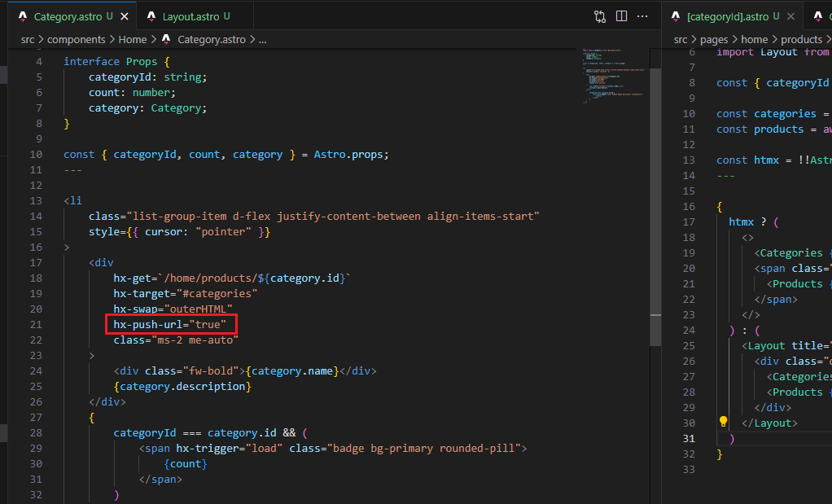Image resolution: width=832 pixels, height=504 pixels.
Task: Click hx-push-url="true" attribute
Action: [x=170, y=324]
